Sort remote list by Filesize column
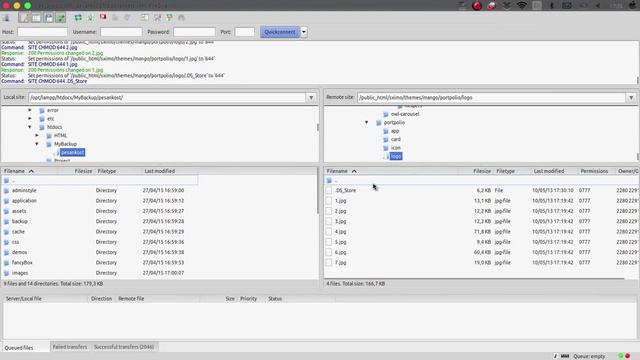640x360 pixels. pyautogui.click(x=482, y=171)
